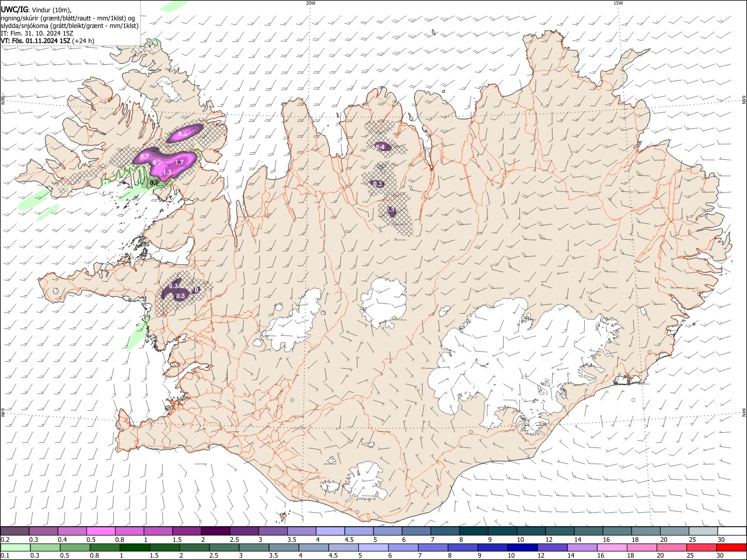Screen dimensions: 747x560
Task: Select the bright pink snow swatch between 0.5 and 0.8
Action: point(100,531)
